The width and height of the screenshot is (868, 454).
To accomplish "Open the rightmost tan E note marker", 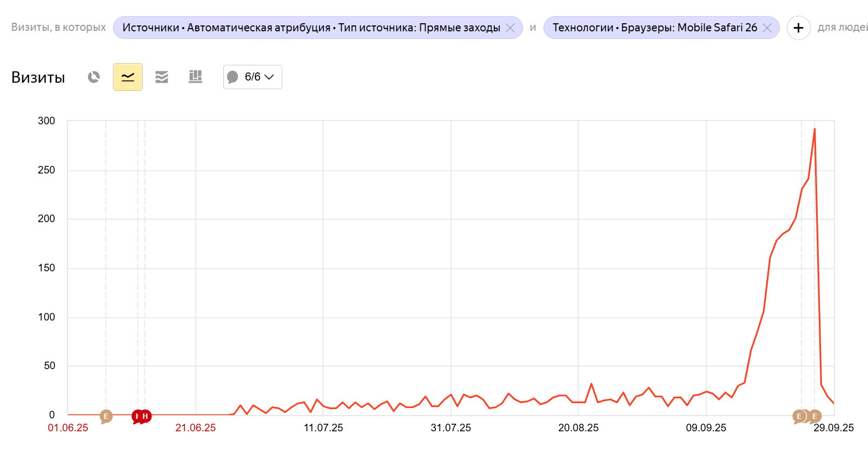I will [815, 416].
